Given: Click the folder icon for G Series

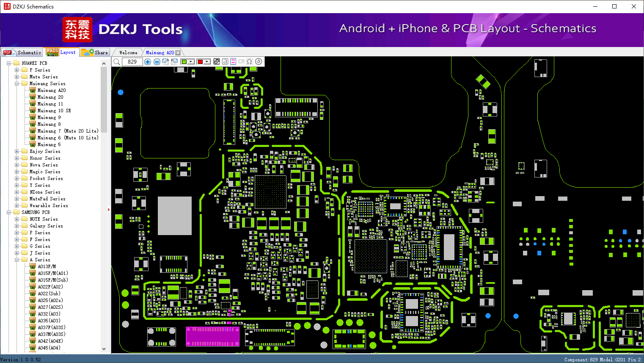Looking at the screenshot, I should tap(25, 246).
